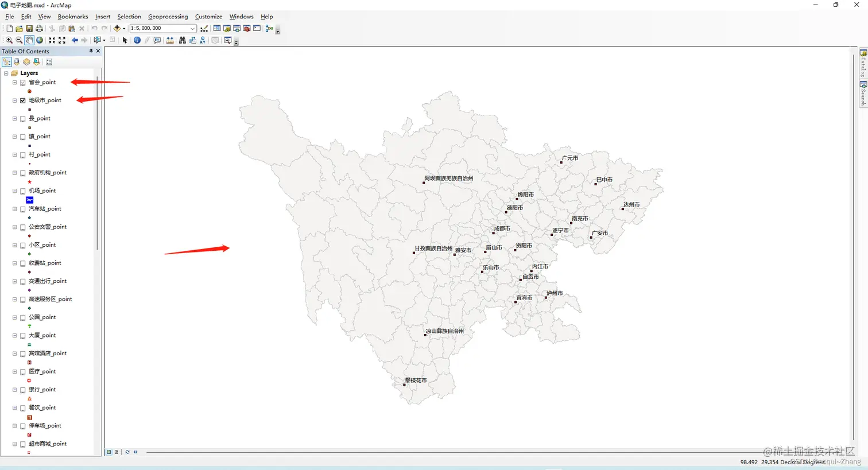Screen dimensions: 868x470
Task: Open the Customize menu
Action: [x=208, y=17]
